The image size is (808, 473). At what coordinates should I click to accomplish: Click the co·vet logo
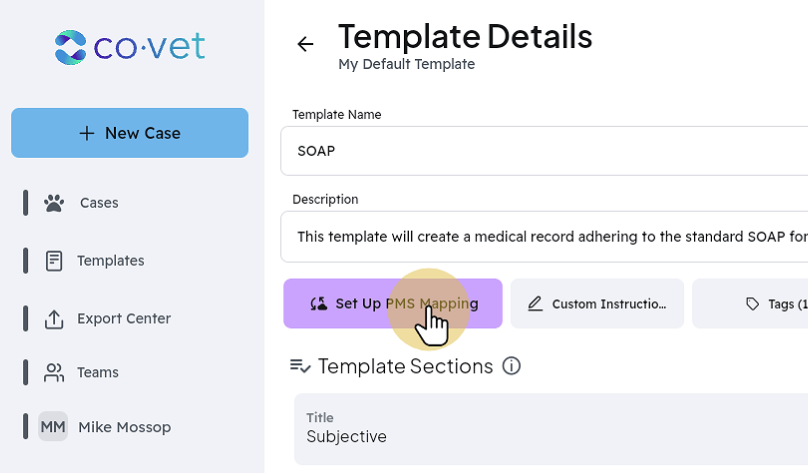click(130, 47)
